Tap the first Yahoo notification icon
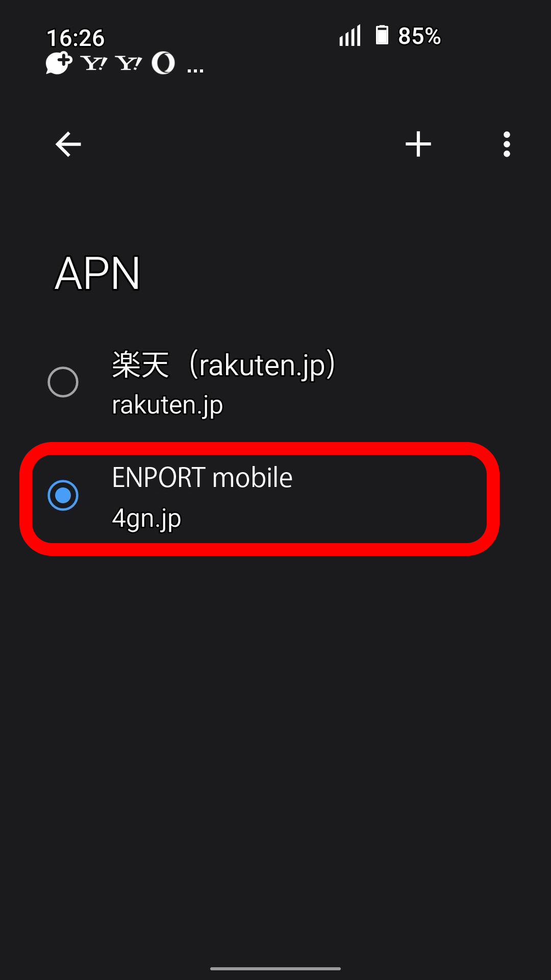The width and height of the screenshot is (551, 980). (x=94, y=63)
